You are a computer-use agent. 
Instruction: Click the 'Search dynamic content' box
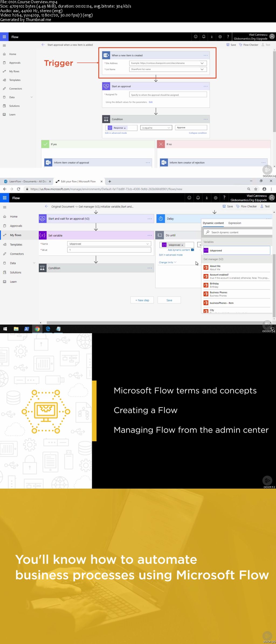[238, 232]
